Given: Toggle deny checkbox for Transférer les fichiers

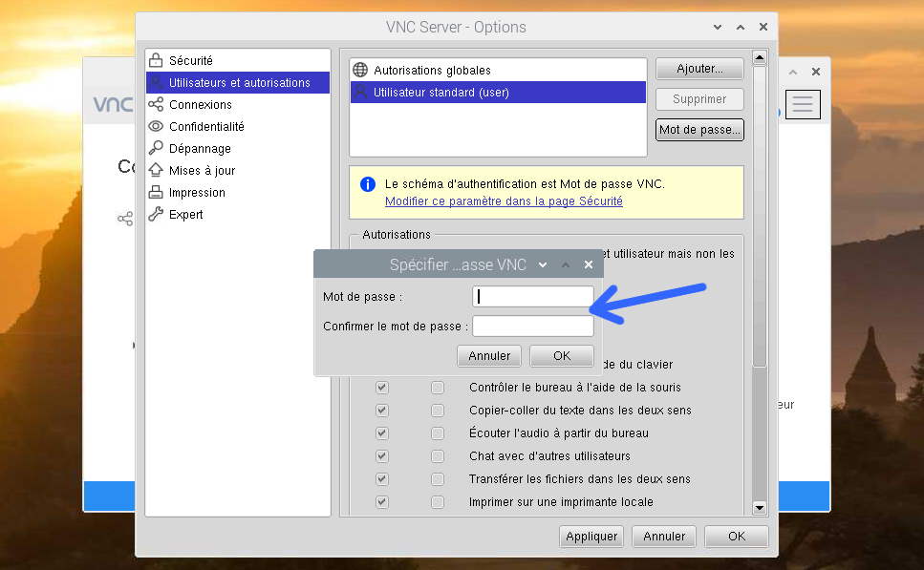Looking at the screenshot, I should coord(438,478).
